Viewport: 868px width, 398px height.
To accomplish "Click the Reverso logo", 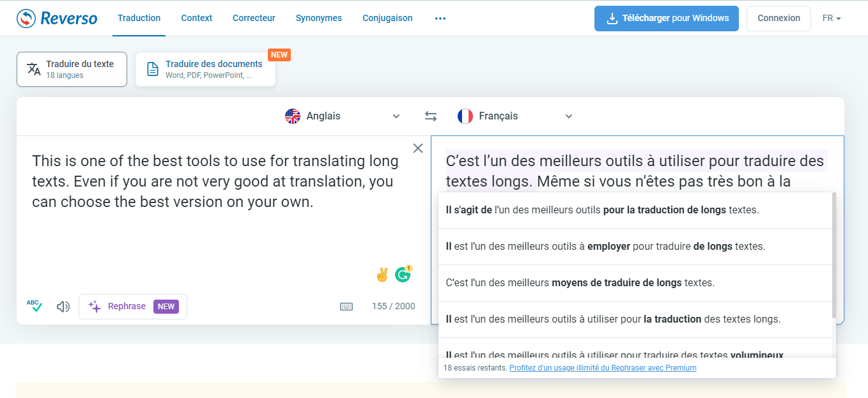I will coord(57,19).
